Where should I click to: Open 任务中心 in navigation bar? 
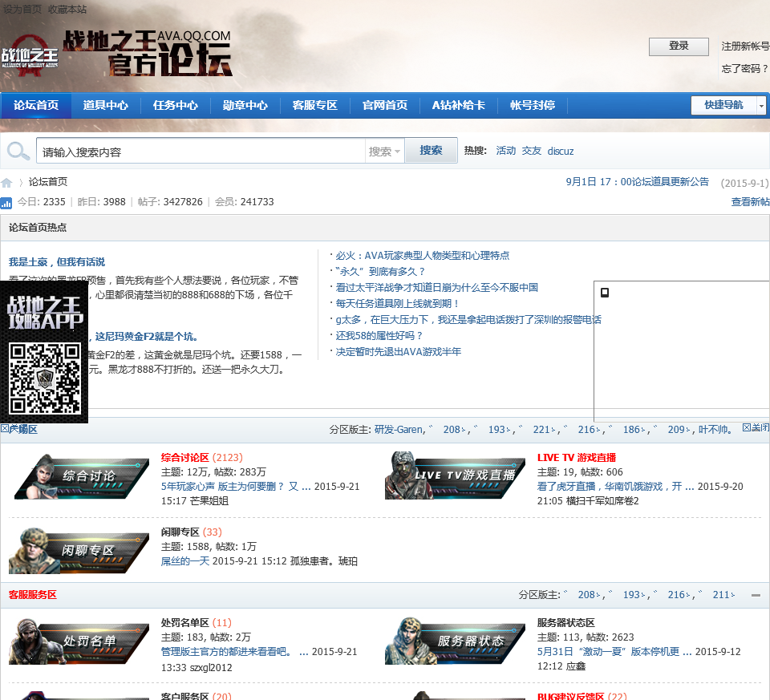pos(176,105)
